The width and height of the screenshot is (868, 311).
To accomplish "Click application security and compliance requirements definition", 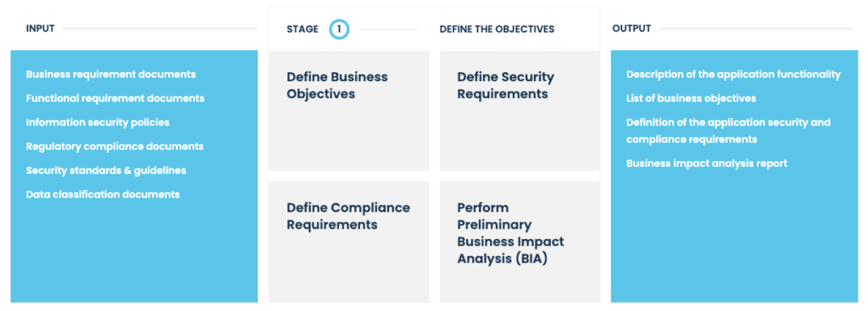I will [728, 131].
